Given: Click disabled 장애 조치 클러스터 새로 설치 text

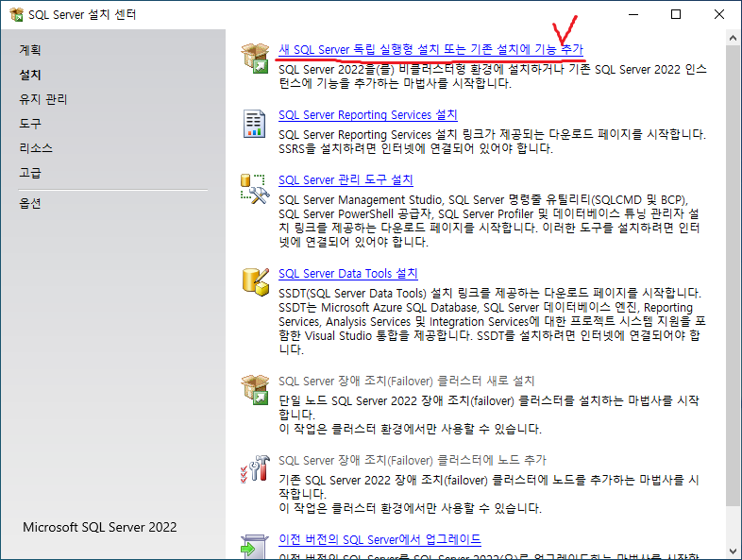Looking at the screenshot, I should (407, 381).
